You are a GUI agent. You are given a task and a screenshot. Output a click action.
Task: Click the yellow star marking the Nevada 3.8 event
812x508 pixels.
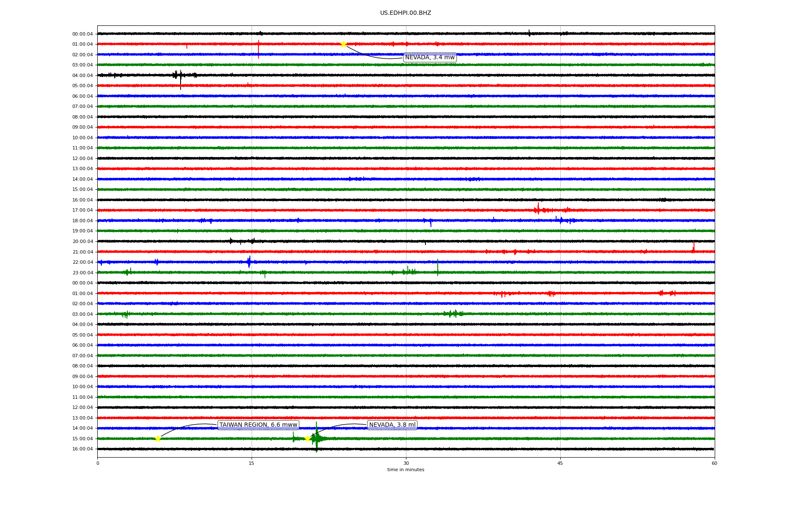tap(307, 439)
